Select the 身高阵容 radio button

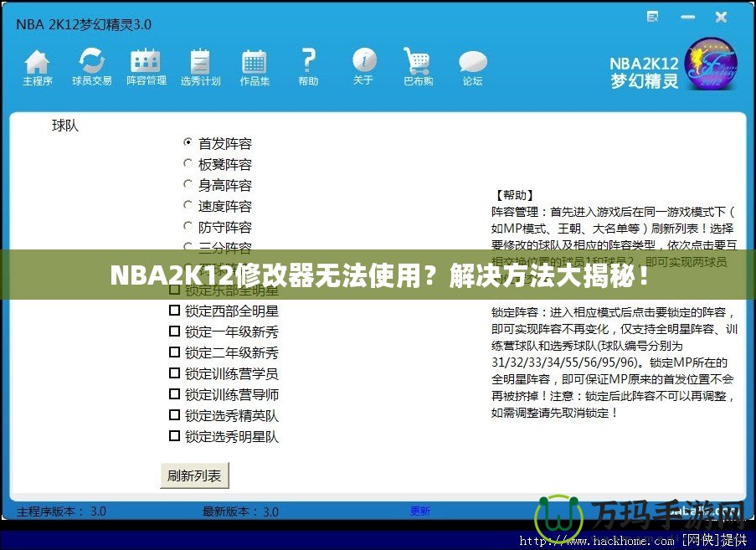188,184
